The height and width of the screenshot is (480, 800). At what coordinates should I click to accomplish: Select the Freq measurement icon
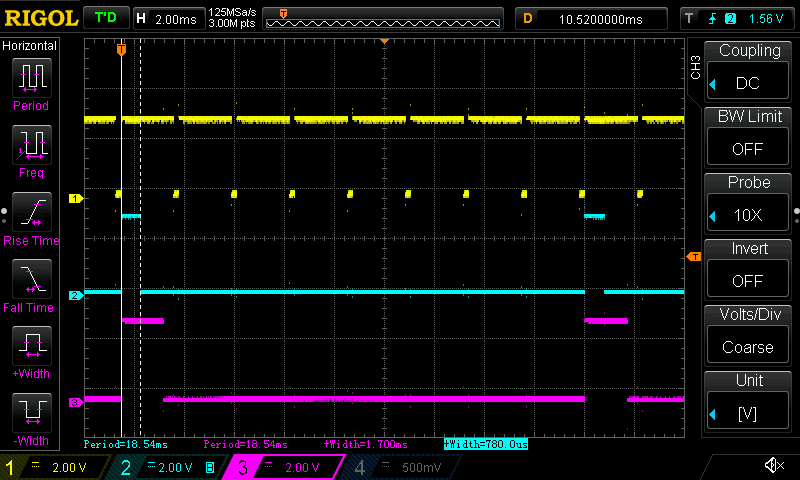pyautogui.click(x=31, y=145)
